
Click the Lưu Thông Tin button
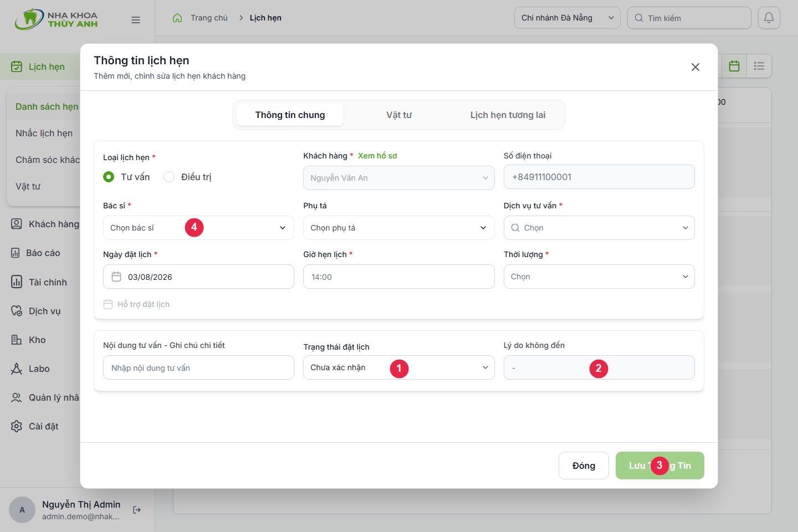659,465
